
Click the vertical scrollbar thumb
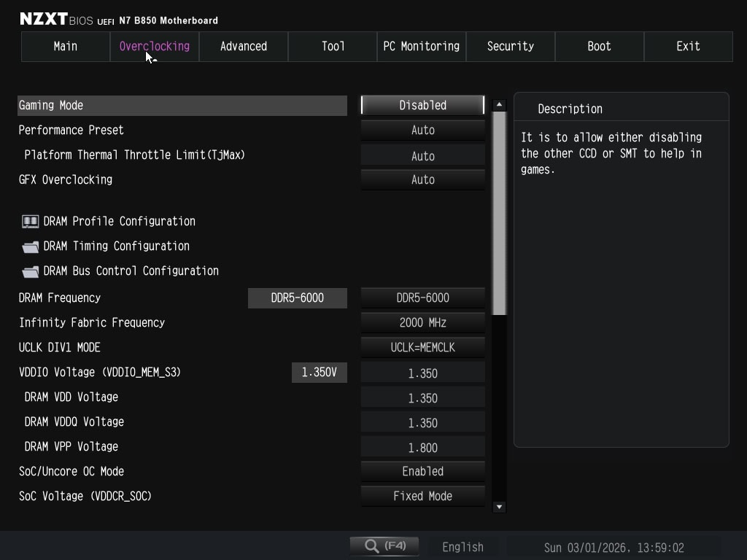pos(500,213)
